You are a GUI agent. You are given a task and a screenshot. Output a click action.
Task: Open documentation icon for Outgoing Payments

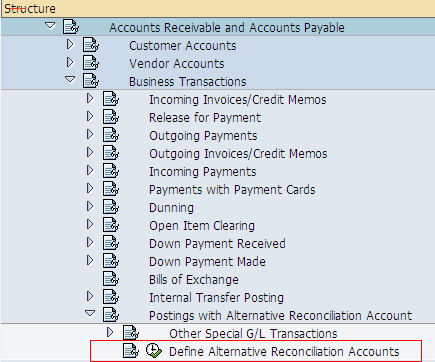click(111, 135)
